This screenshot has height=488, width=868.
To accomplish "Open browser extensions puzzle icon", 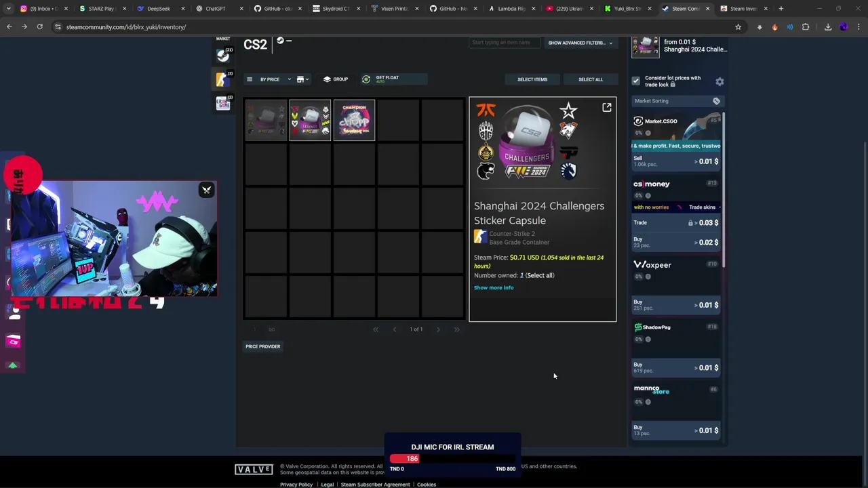I will (806, 27).
